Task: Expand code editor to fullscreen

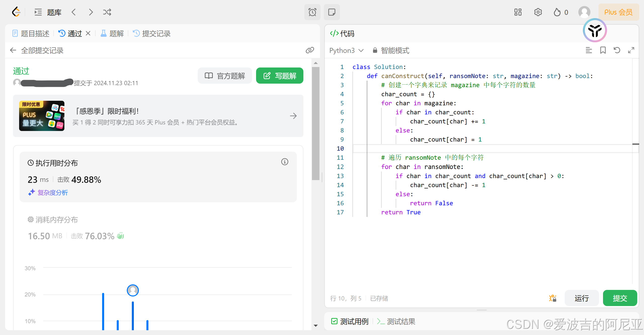Action: pyautogui.click(x=631, y=50)
